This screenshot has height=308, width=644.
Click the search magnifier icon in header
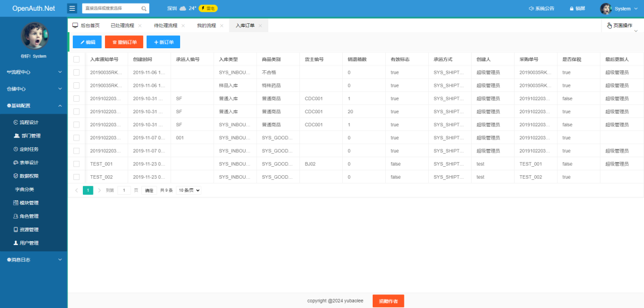[144, 9]
